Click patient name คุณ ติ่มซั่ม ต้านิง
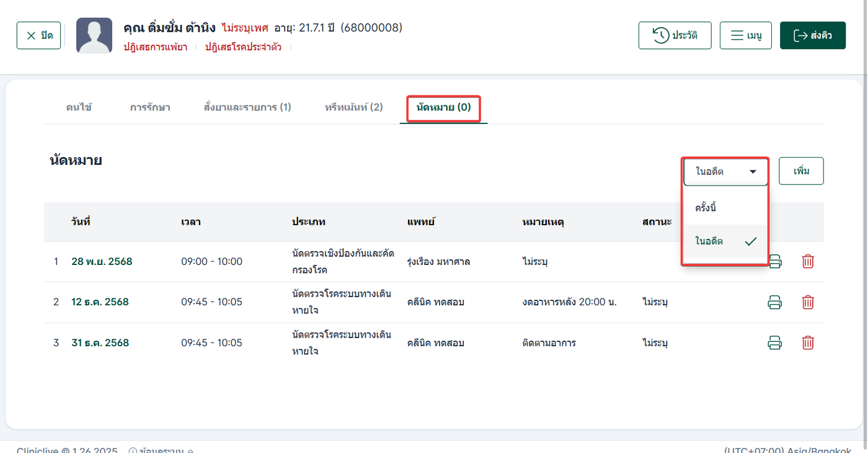 click(x=169, y=28)
